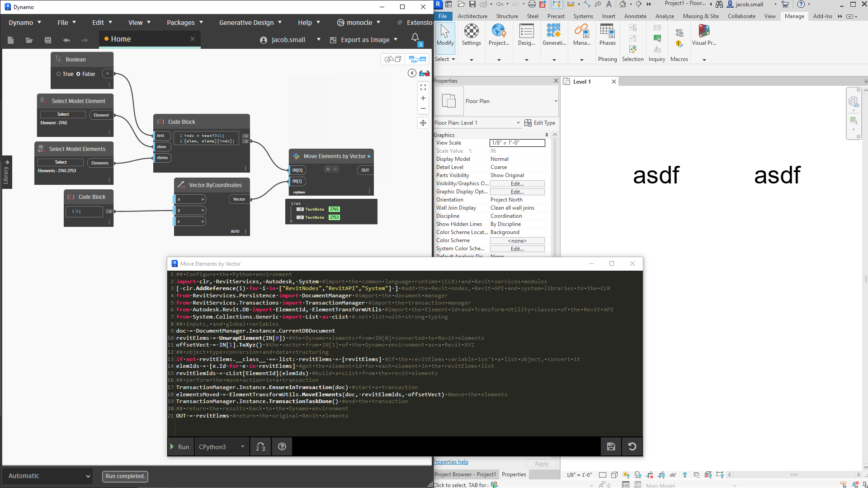Viewport: 868px width, 488px height.
Task: Click the zoom to fit canvas icon
Action: click(x=423, y=87)
